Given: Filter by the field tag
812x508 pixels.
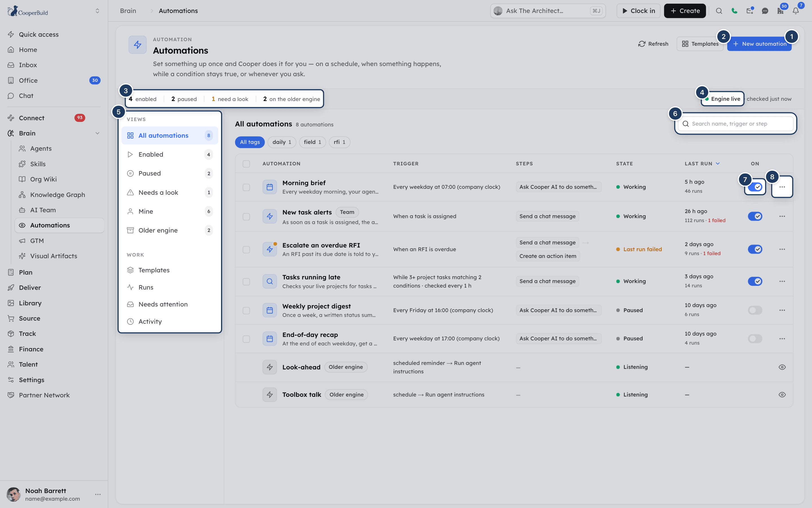Looking at the screenshot, I should 312,142.
